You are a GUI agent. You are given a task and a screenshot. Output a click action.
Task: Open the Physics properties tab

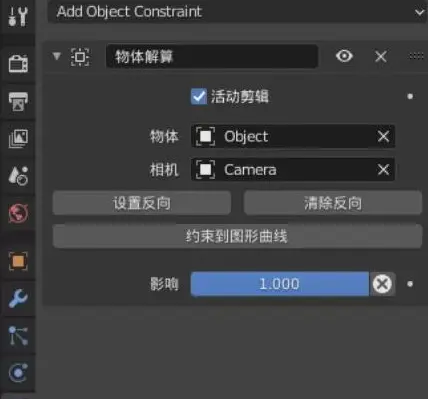pyautogui.click(x=18, y=373)
